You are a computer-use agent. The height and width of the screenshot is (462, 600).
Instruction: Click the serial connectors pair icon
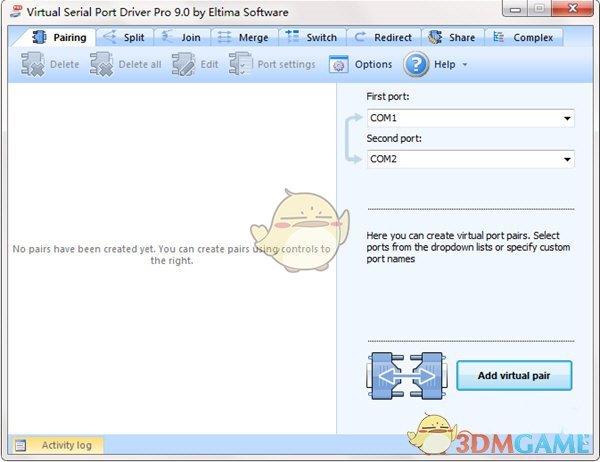406,376
